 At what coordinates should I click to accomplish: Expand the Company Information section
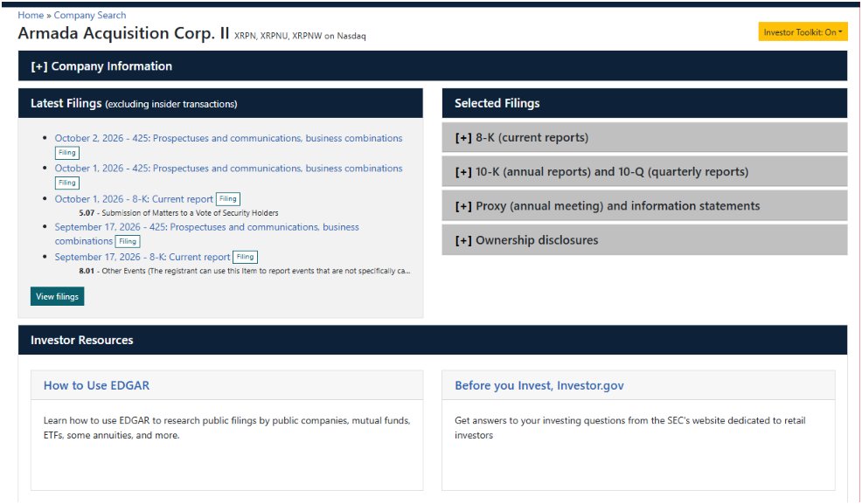[x=432, y=66]
